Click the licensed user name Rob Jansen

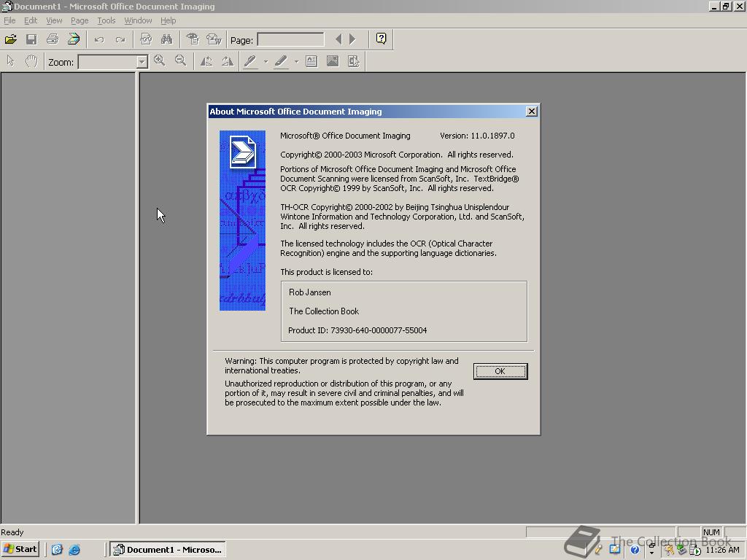pyautogui.click(x=309, y=292)
